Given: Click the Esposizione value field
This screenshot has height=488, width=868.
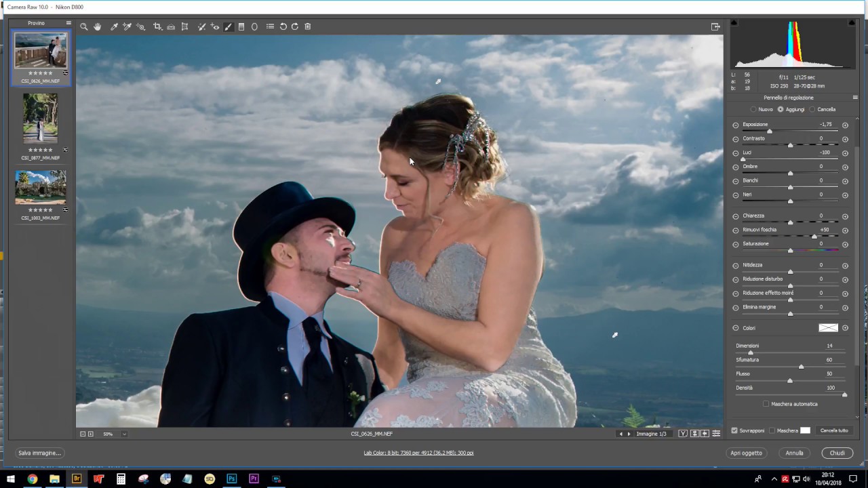Looking at the screenshot, I should pyautogui.click(x=825, y=124).
